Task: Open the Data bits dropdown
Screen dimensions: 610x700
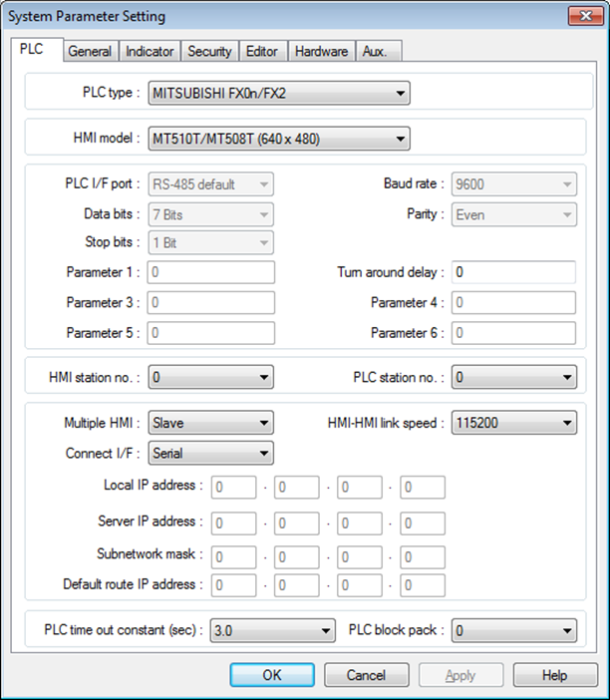Action: (x=210, y=214)
